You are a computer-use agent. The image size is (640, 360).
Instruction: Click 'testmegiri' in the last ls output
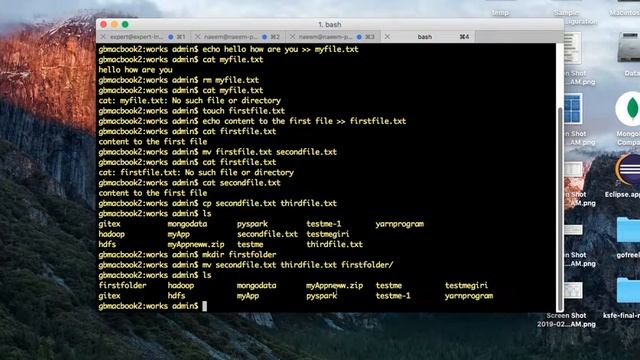466,285
